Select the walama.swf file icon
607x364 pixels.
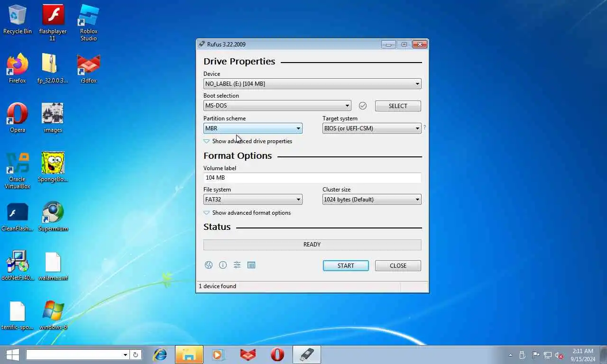(x=53, y=266)
